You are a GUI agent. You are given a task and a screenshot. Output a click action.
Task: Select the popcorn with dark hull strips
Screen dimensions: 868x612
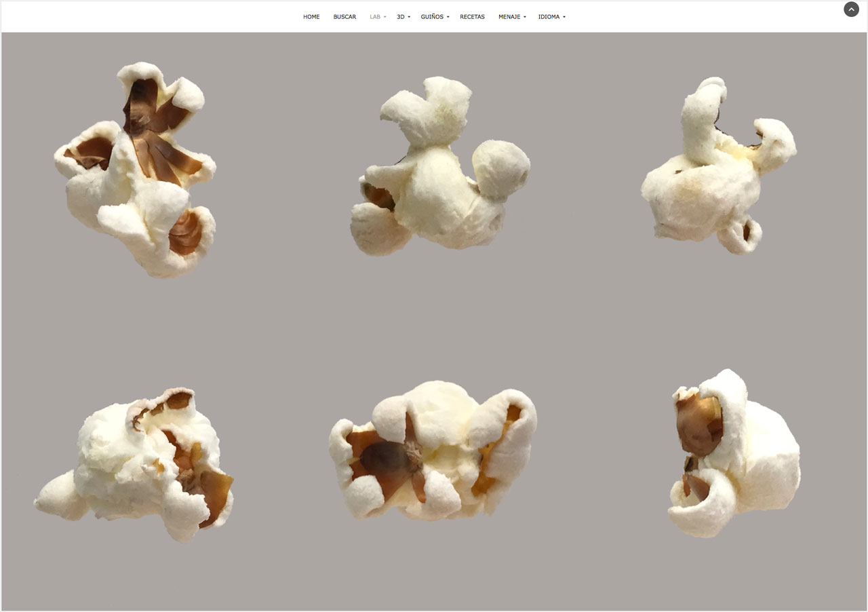coord(136,170)
